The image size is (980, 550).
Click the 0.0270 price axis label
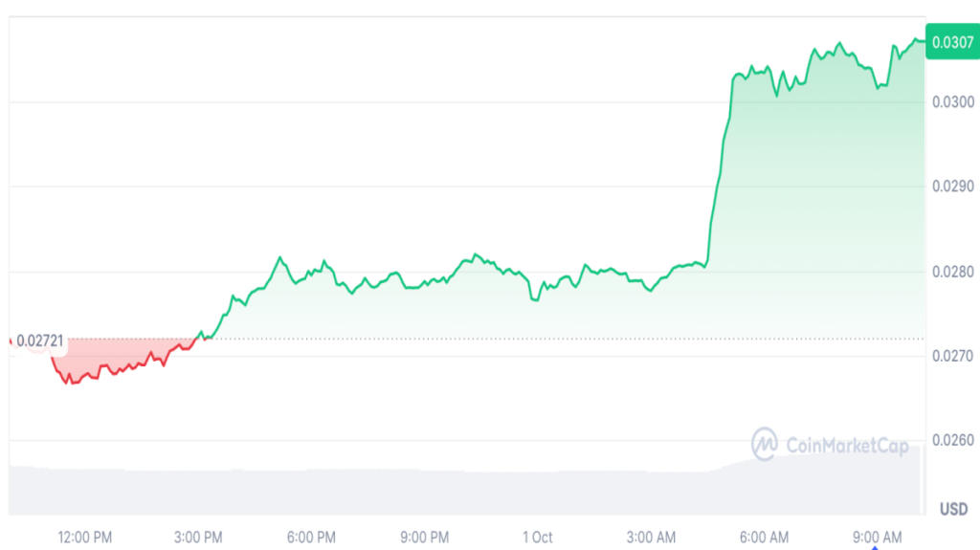click(951, 356)
